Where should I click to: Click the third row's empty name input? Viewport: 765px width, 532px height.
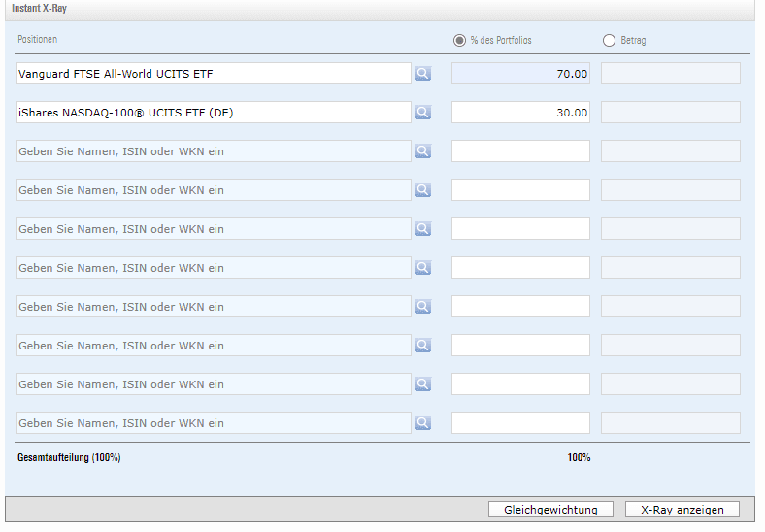click(214, 151)
